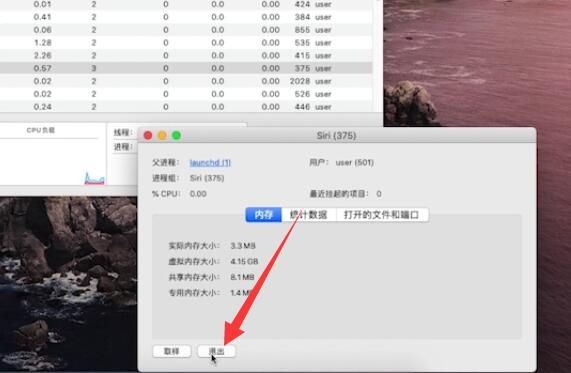The image size is (571, 373).
Task: Click the highlighted row with PID 375
Action: point(186,68)
